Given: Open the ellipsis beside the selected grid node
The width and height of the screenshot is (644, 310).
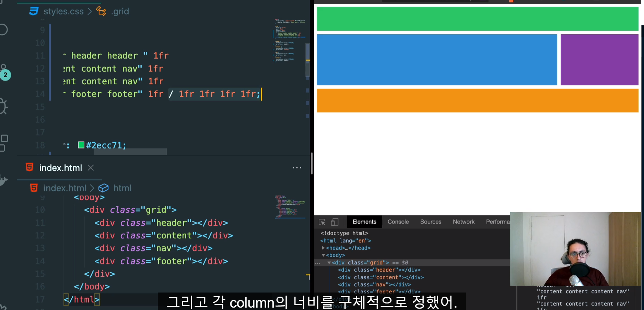Looking at the screenshot, I should point(317,263).
